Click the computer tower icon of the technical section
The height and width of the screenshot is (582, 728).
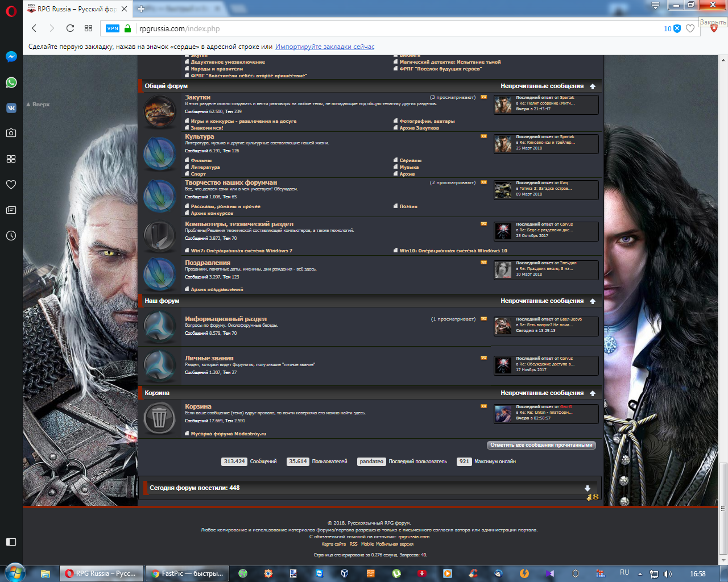(x=159, y=236)
